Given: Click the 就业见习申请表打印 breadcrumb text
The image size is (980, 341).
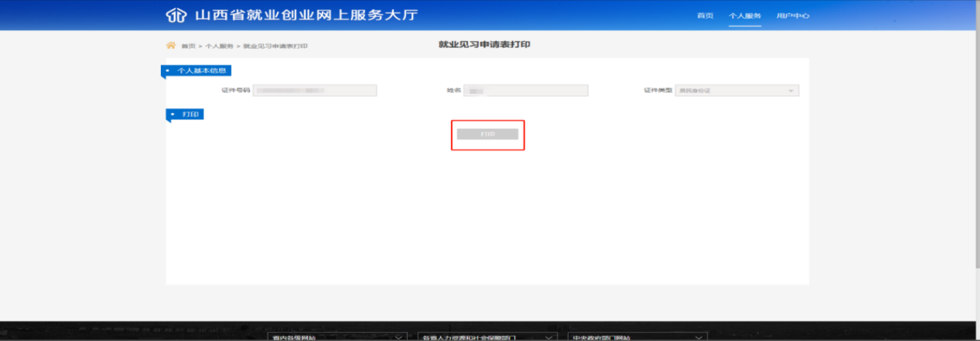Looking at the screenshot, I should [x=275, y=46].
